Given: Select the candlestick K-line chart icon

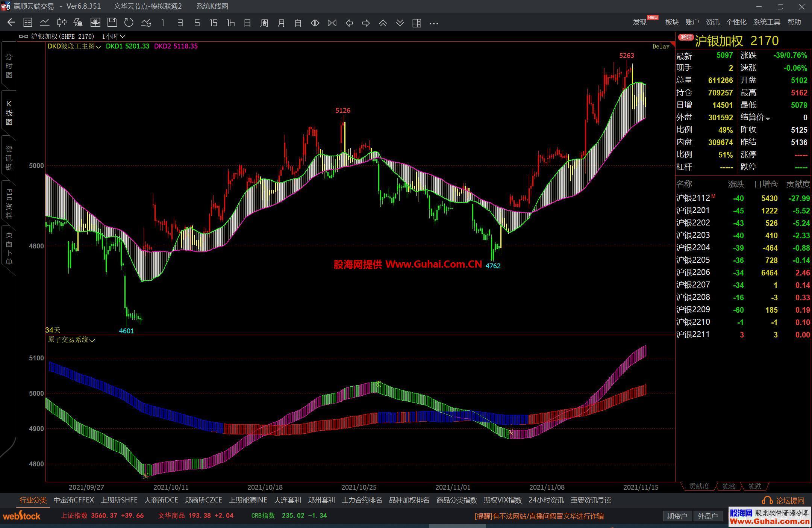Looking at the screenshot, I should click(62, 23).
